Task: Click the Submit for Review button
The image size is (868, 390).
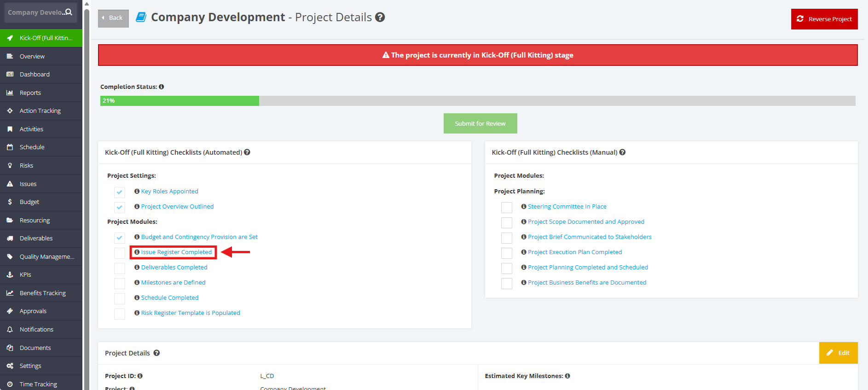Action: 480,123
